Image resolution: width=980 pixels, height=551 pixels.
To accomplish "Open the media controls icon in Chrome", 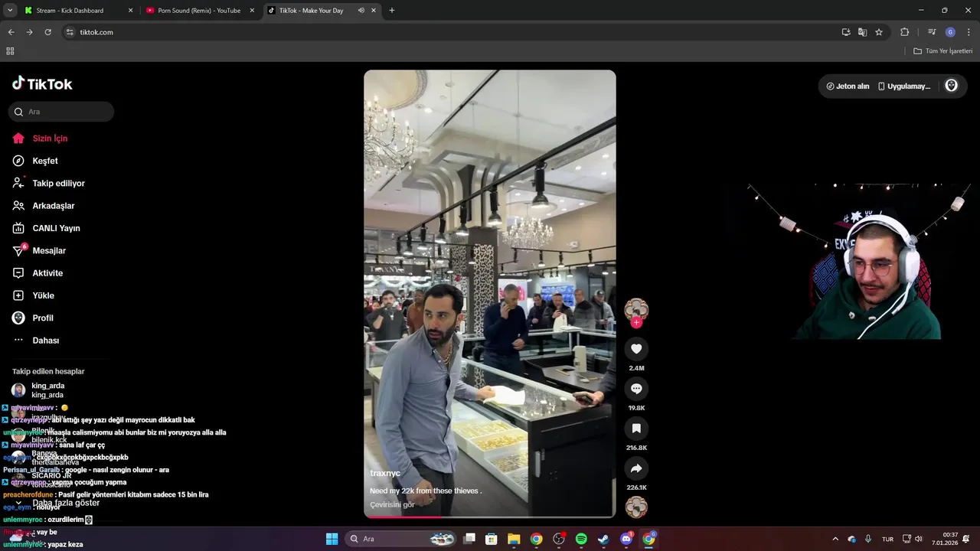I will point(932,32).
